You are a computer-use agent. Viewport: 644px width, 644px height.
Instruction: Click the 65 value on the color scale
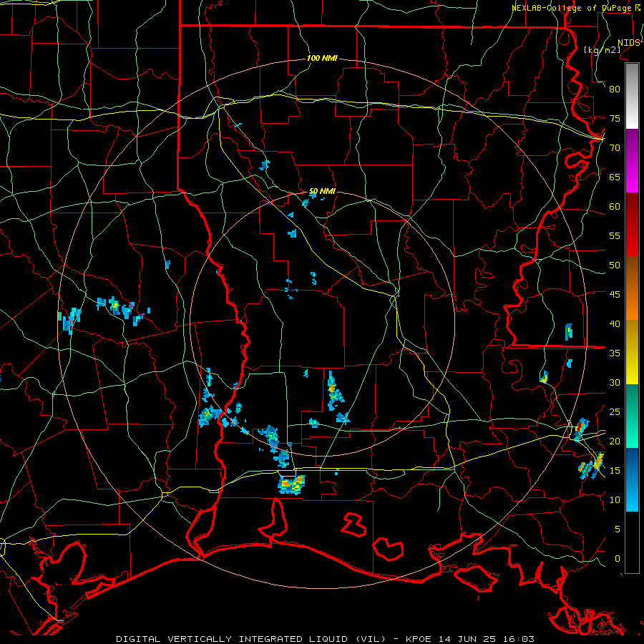pyautogui.click(x=615, y=177)
